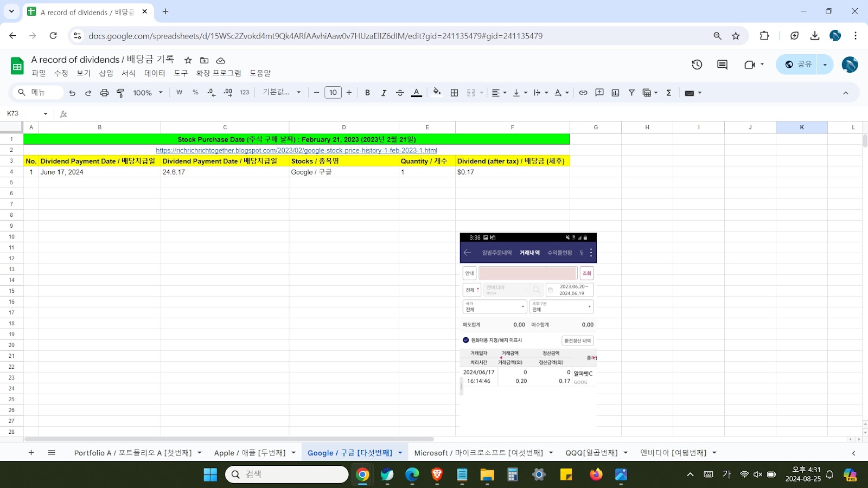Click the redo icon in toolbar
868x488 pixels.
[x=88, y=93]
